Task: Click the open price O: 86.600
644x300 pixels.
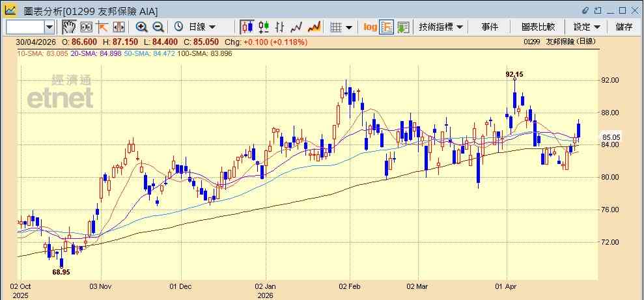Action: [x=79, y=42]
